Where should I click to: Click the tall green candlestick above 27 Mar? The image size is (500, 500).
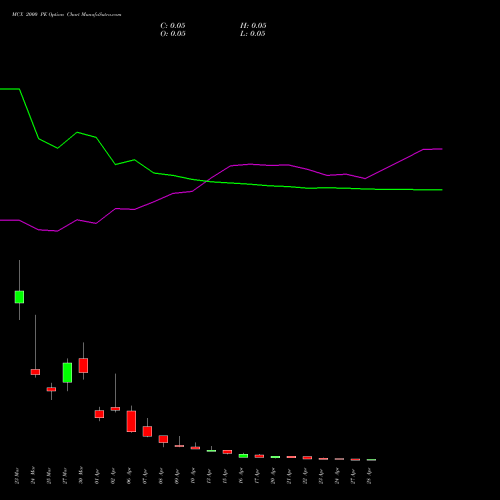click(x=67, y=372)
